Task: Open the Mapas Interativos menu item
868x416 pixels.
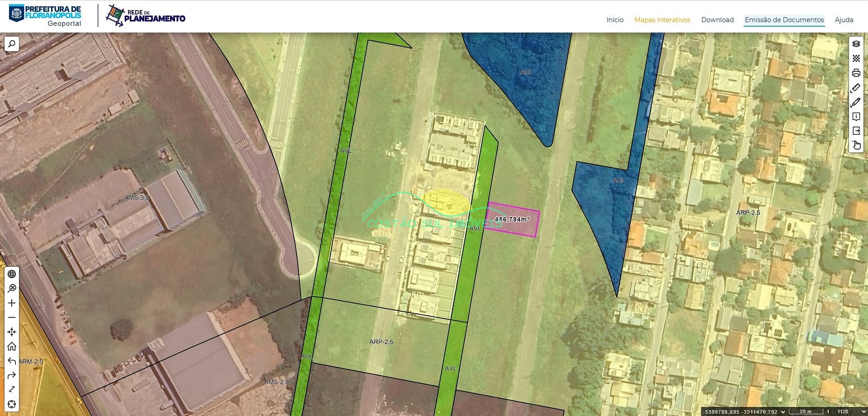Action: [662, 20]
